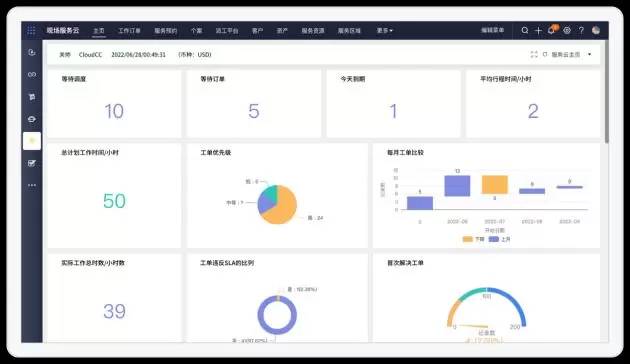The height and width of the screenshot is (364, 630).
Task: Click the 编辑菜单 button
Action: coord(493,30)
